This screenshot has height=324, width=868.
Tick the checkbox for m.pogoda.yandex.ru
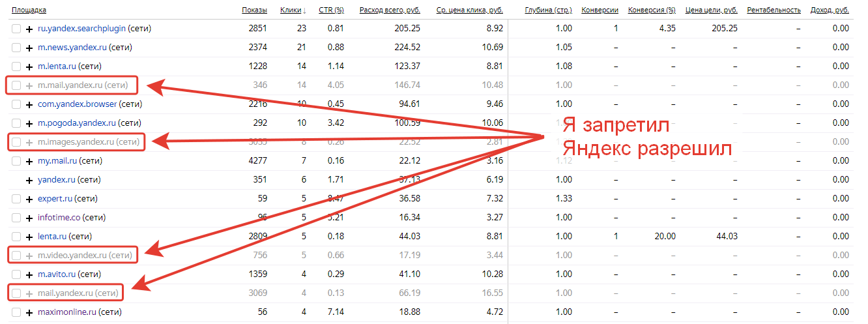tap(16, 123)
